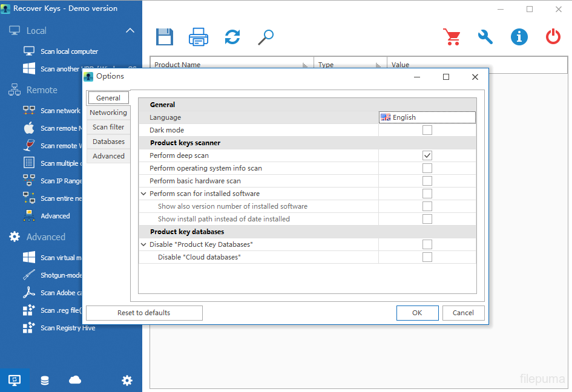572x392 pixels.
Task: Click the red power exit icon
Action: (x=553, y=37)
